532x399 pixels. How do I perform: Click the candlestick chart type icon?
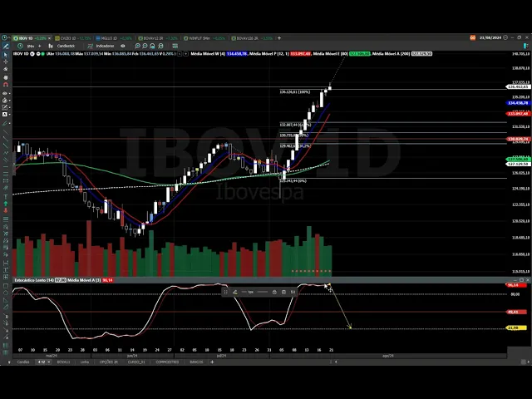pos(51,46)
